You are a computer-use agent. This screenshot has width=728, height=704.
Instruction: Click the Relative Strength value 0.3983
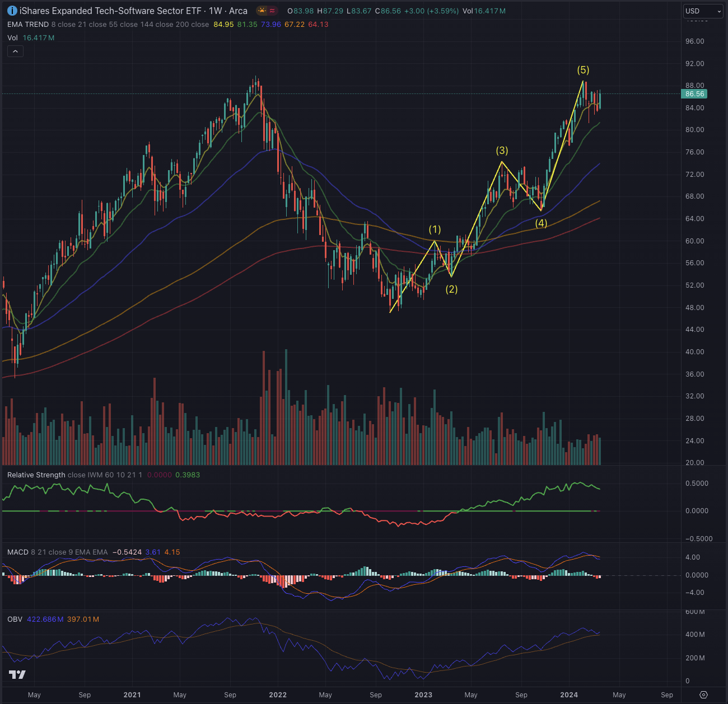click(188, 475)
